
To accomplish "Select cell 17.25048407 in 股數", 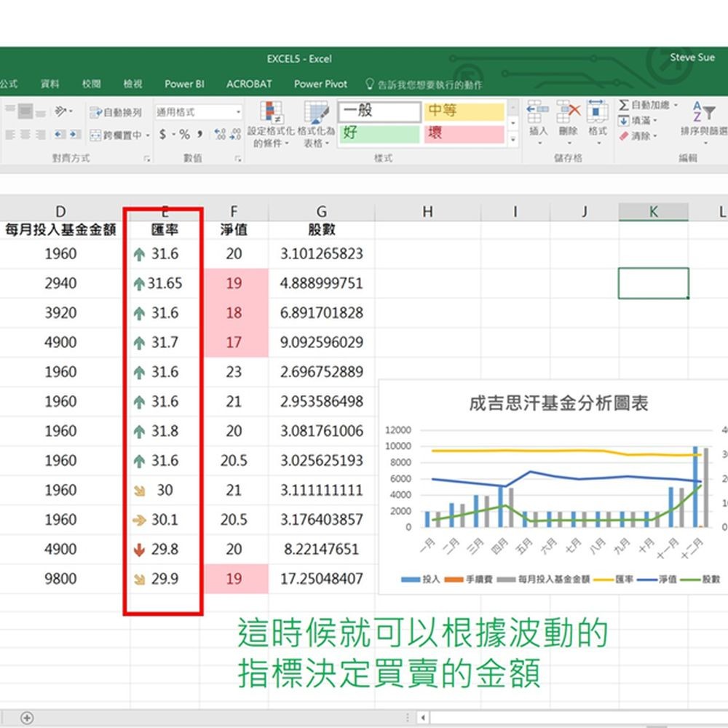I will (x=321, y=579).
